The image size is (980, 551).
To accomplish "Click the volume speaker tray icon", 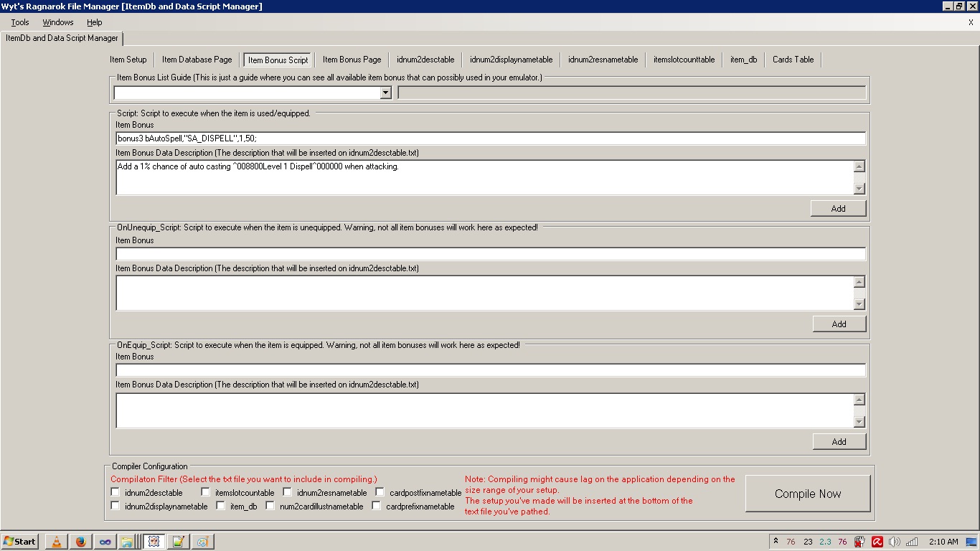I will click(x=894, y=542).
